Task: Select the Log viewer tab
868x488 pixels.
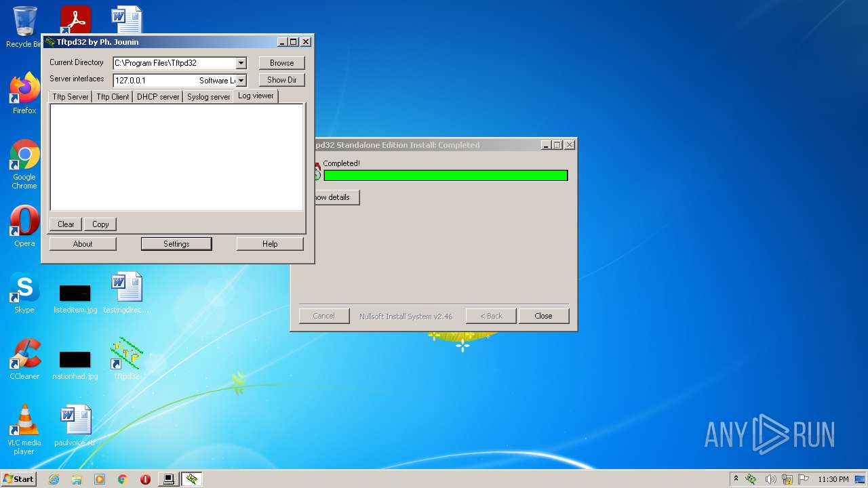Action: [256, 96]
